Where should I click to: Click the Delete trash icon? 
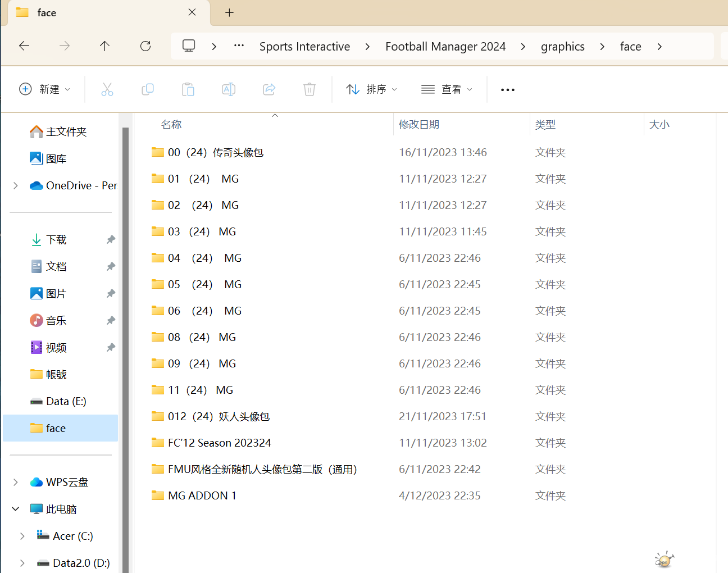pyautogui.click(x=310, y=89)
